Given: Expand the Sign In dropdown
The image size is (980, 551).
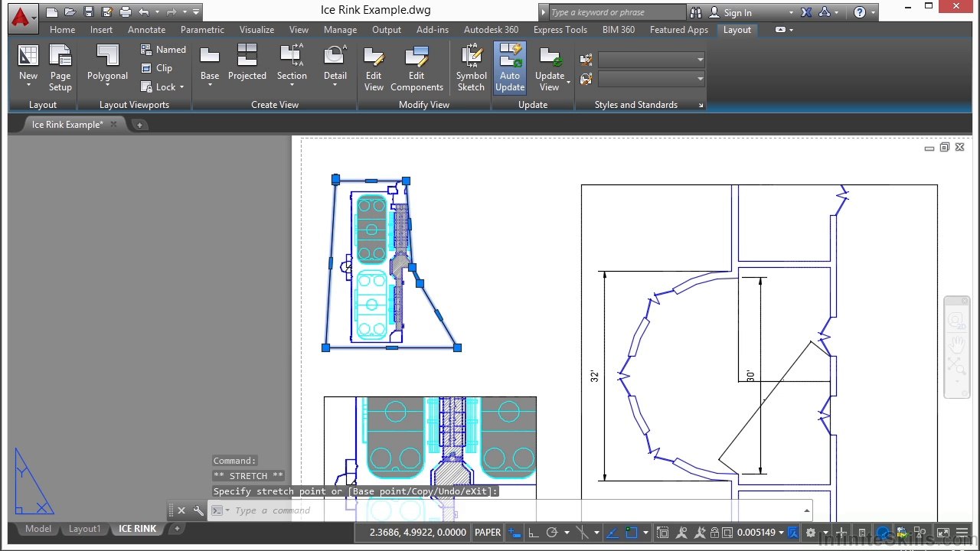Looking at the screenshot, I should coord(792,12).
